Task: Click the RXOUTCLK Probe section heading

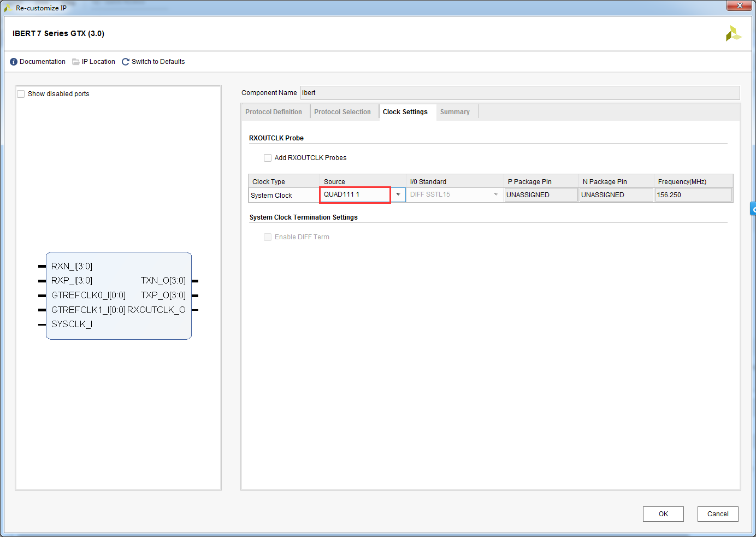Action: 276,138
